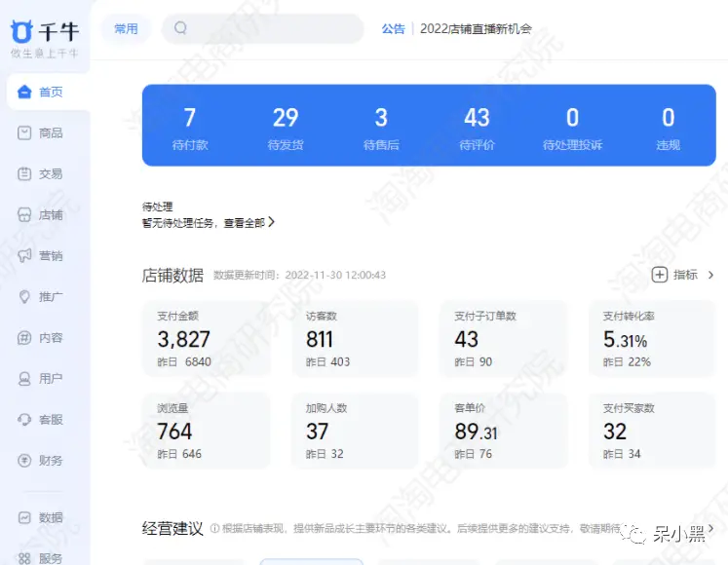The height and width of the screenshot is (565, 728).
Task: Open the 客服 headset icon
Action: pos(24,419)
